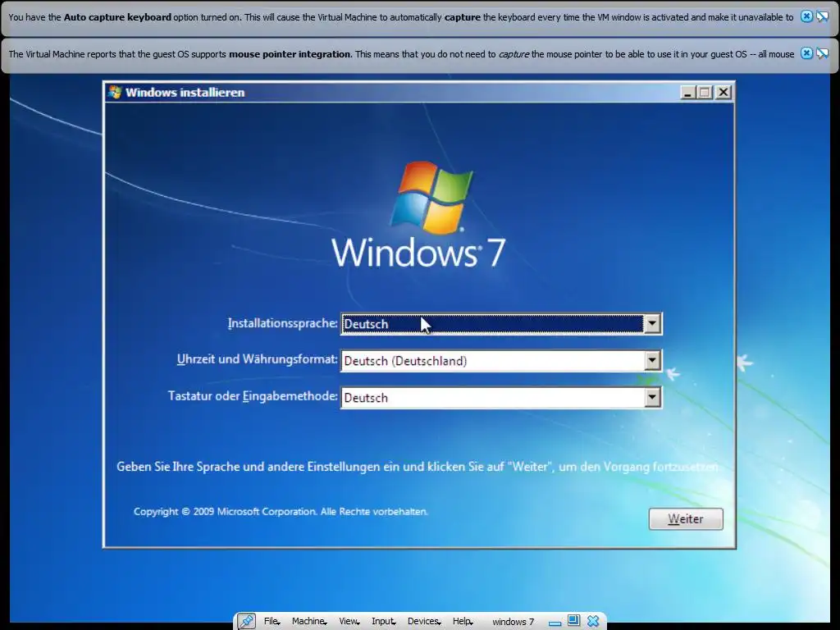Open the Machine menu

[x=309, y=622]
